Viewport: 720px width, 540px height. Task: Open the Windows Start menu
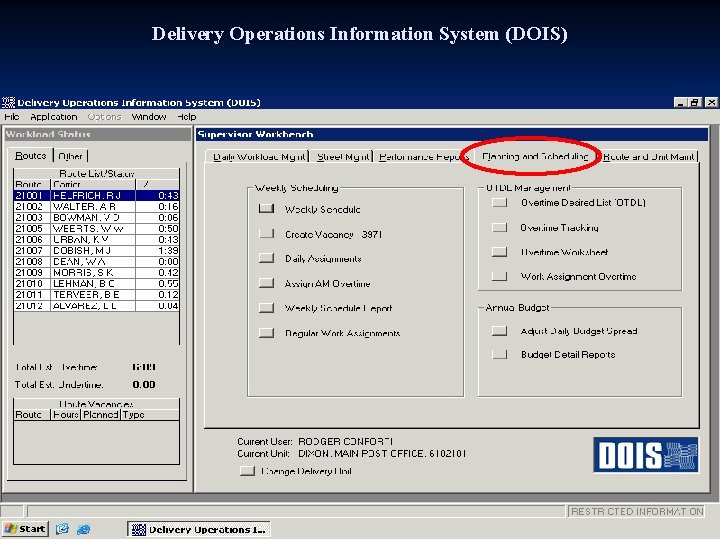[x=25, y=529]
